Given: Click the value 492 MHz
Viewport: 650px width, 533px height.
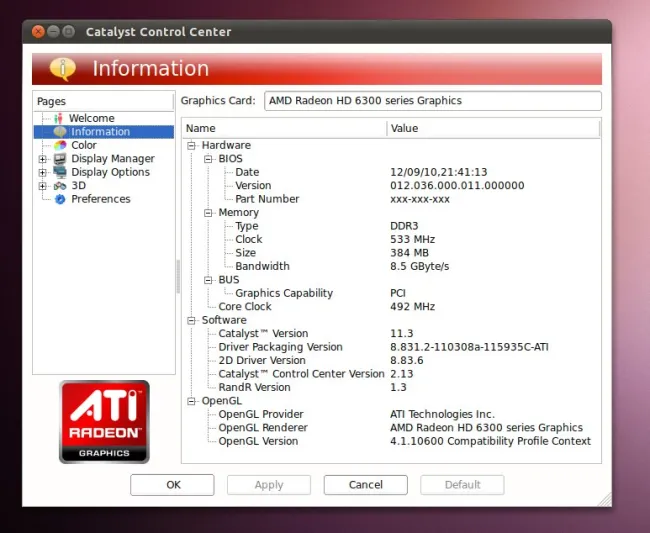Looking at the screenshot, I should click(x=412, y=307).
